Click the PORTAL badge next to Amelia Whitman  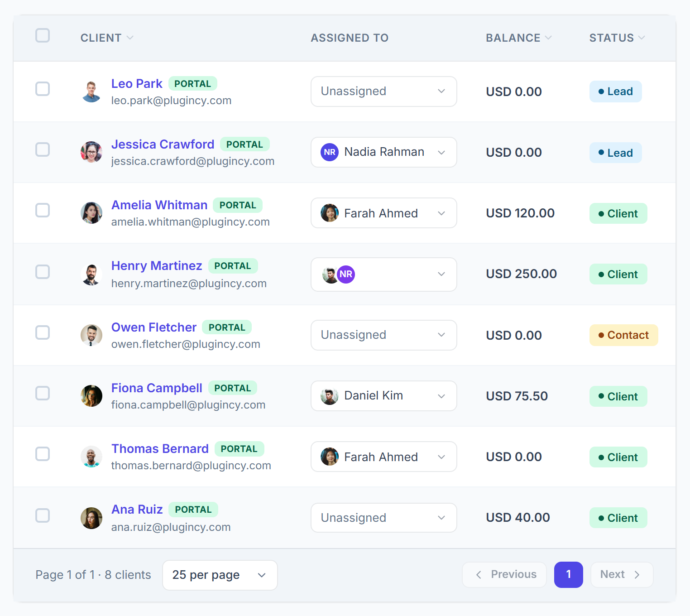point(238,205)
